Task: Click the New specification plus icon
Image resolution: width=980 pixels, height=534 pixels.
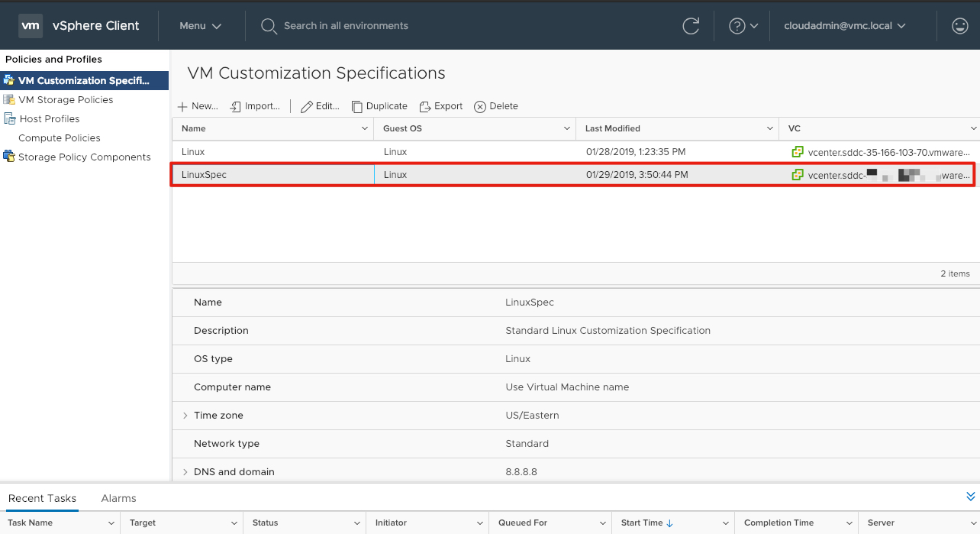Action: [182, 107]
